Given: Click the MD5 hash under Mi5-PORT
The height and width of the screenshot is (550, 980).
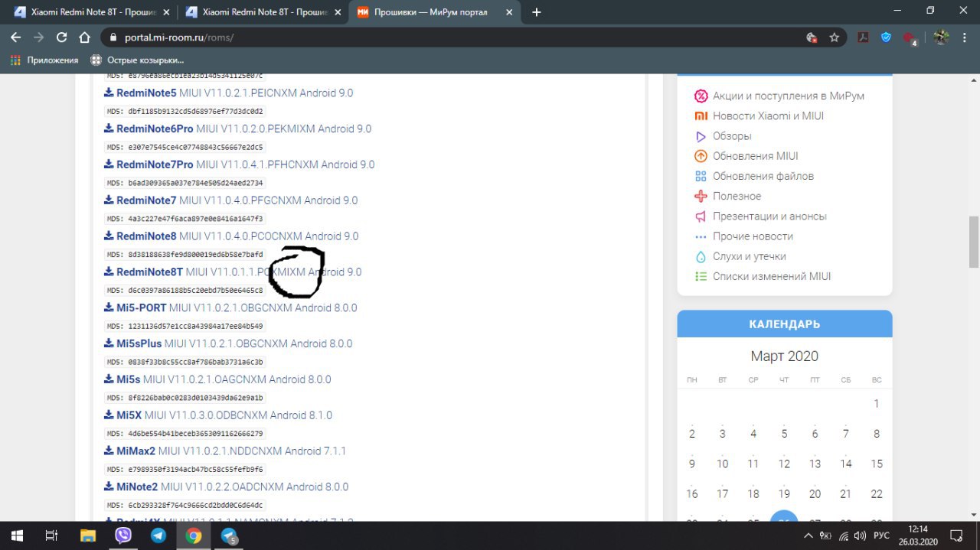Looking at the screenshot, I should point(185,326).
